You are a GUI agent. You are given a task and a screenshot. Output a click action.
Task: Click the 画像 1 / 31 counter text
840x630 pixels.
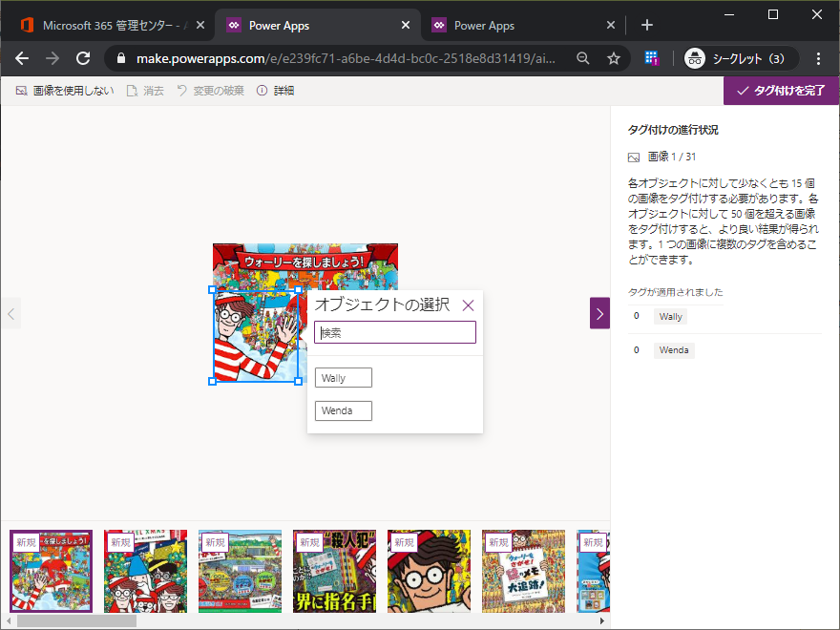point(672,157)
